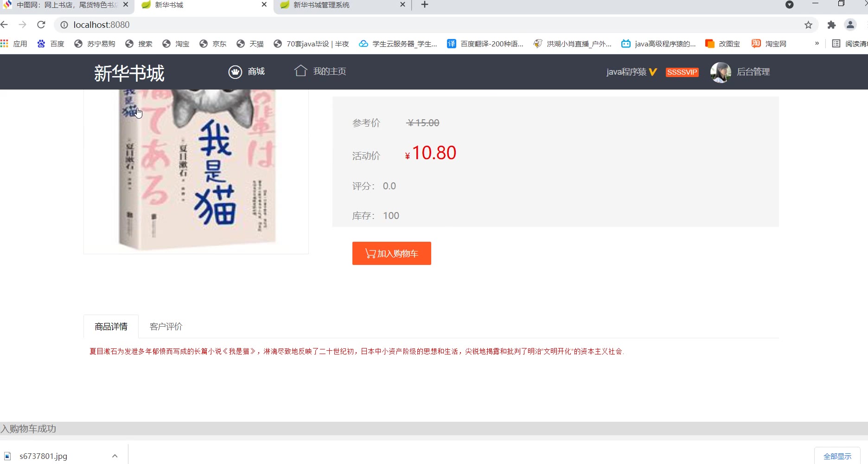Open 后台管理 link
This screenshot has height=464, width=868.
click(753, 72)
